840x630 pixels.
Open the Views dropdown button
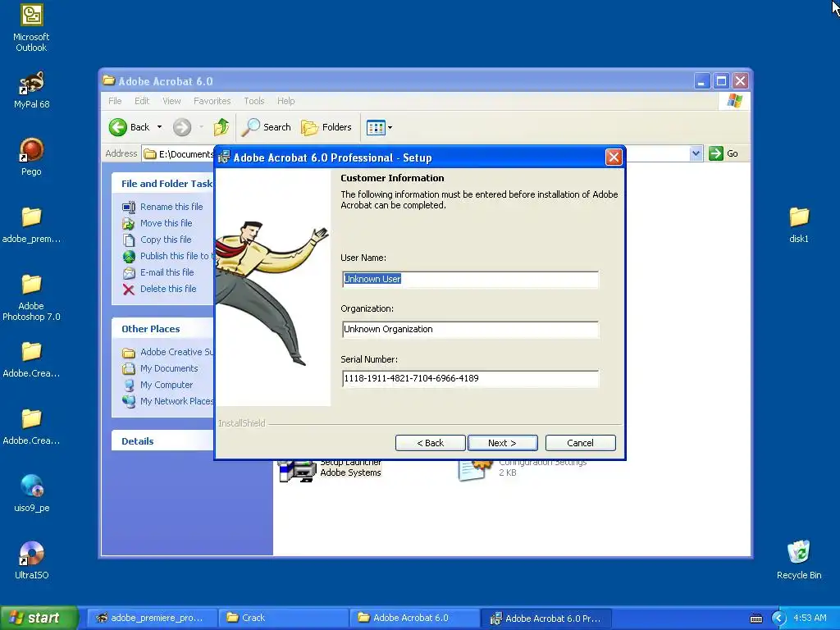click(379, 127)
